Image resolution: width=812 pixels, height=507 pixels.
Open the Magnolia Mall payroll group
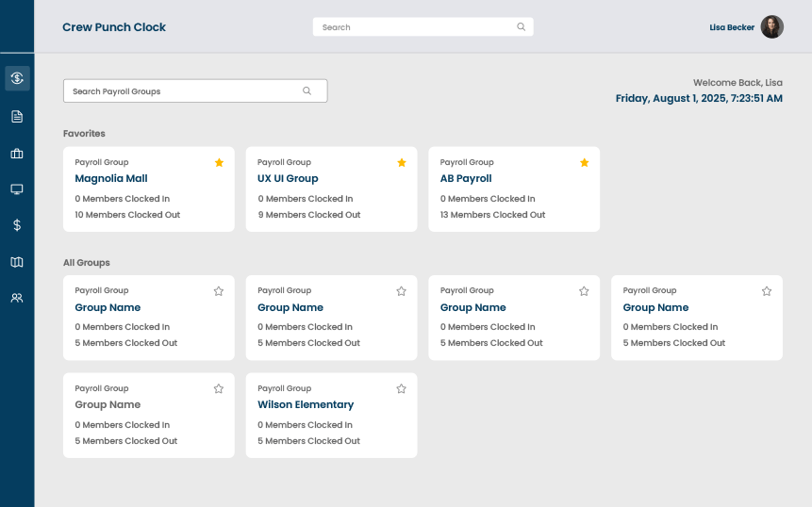(111, 179)
